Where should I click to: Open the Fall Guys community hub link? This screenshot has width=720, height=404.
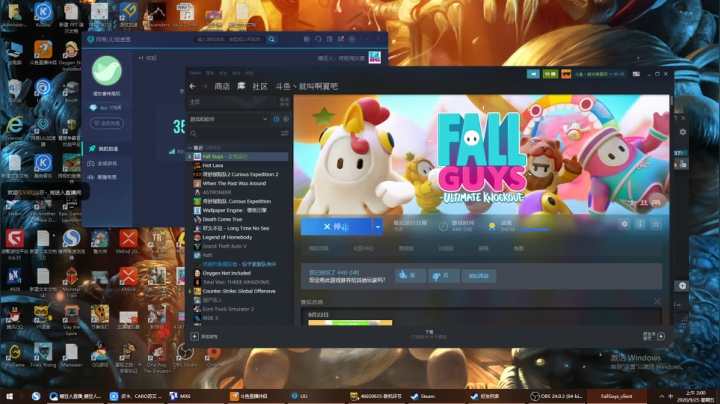point(363,248)
